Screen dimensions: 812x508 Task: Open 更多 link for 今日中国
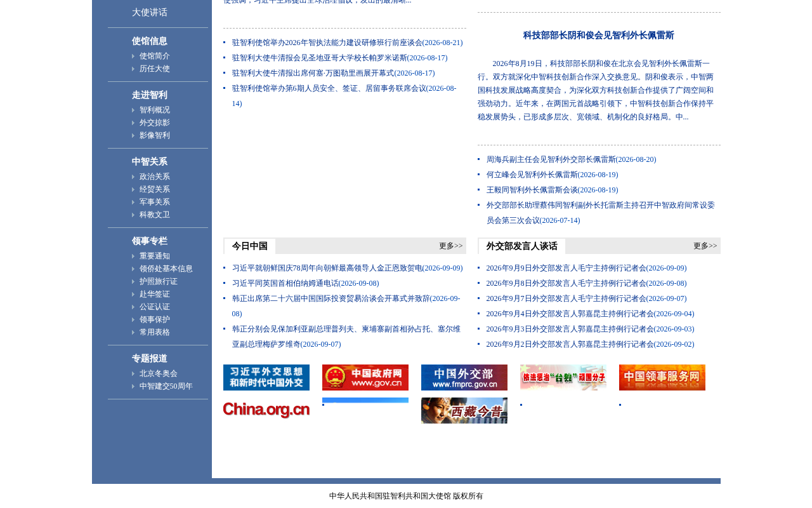click(451, 246)
